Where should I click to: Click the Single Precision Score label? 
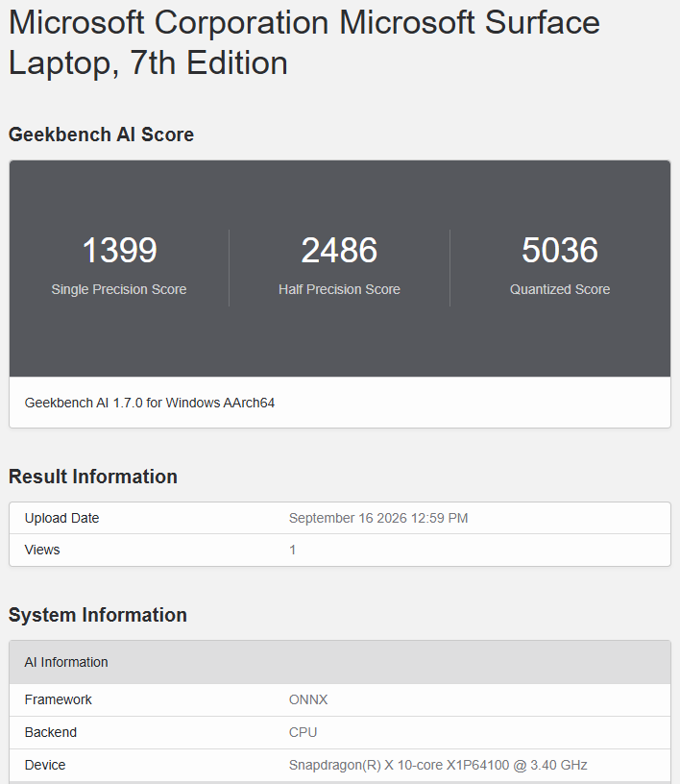(119, 289)
